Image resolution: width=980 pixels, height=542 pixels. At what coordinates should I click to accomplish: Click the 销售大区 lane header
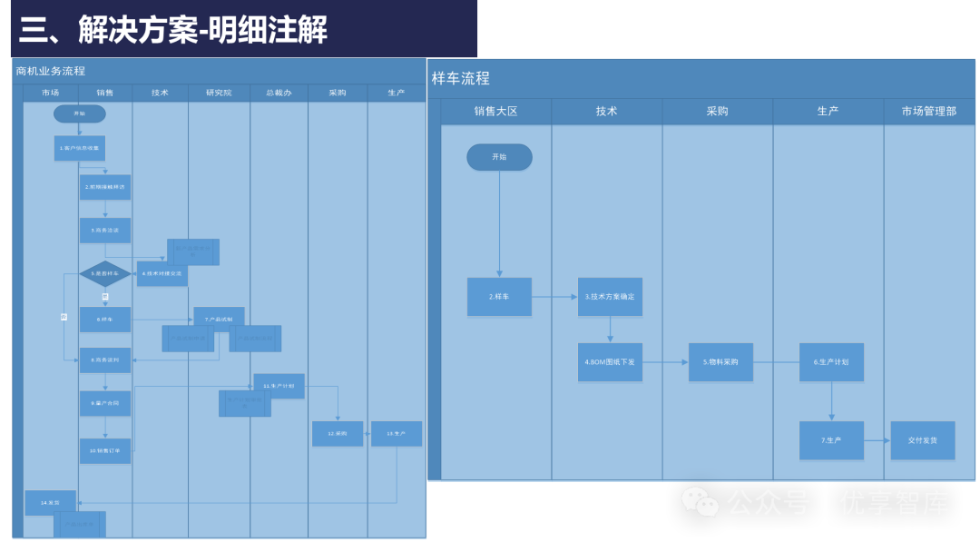pos(496,112)
